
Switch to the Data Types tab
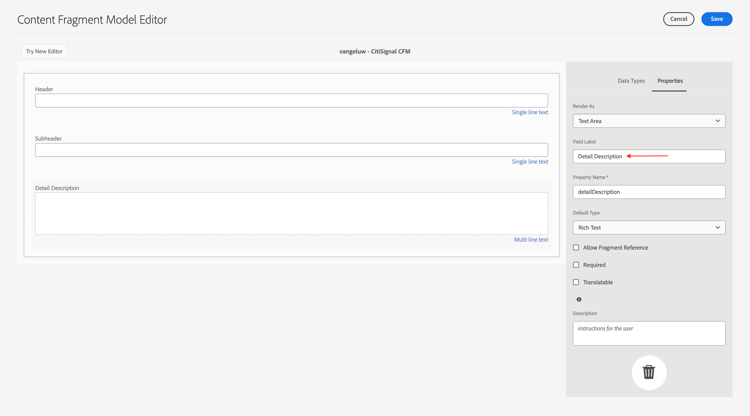tap(631, 81)
